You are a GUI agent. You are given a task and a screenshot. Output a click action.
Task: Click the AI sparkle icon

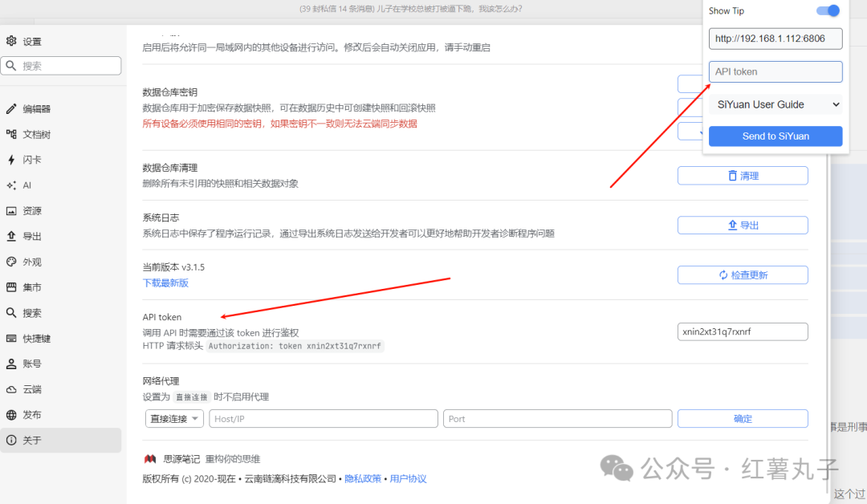click(11, 185)
